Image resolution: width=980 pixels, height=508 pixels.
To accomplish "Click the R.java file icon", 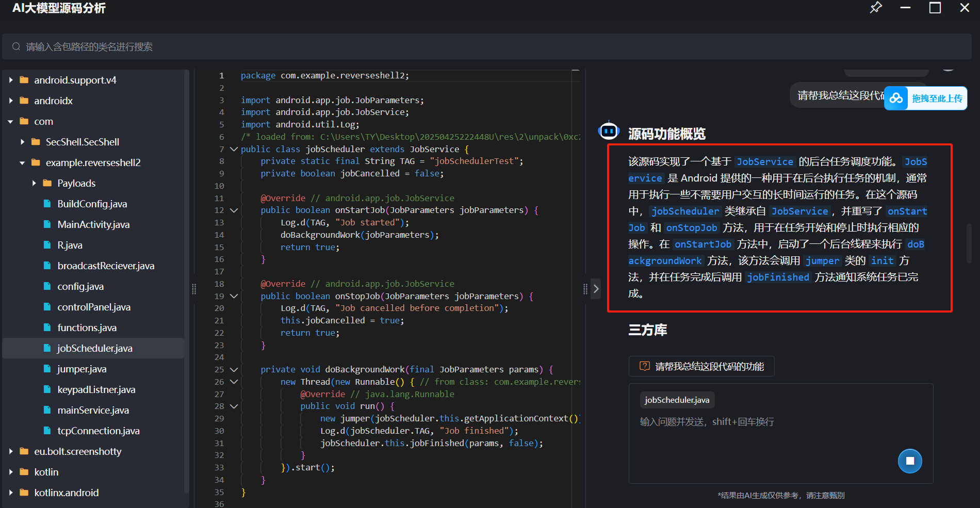I will 47,245.
